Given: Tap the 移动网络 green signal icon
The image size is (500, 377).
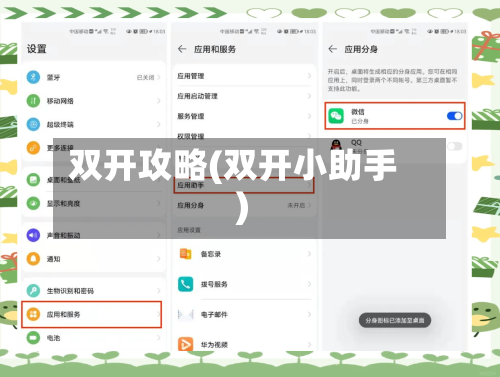Looking at the screenshot, I should pos(33,101).
